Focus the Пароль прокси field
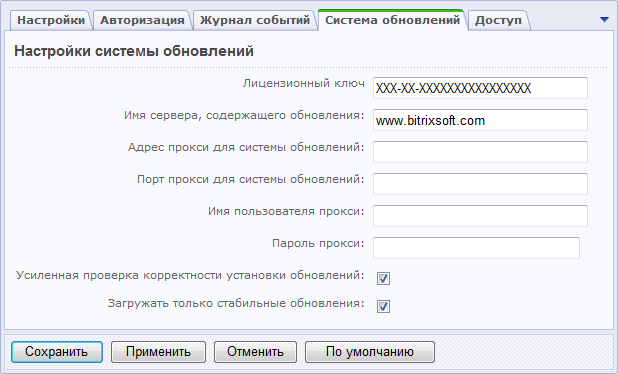Image resolution: width=618 pixels, height=374 pixels. (477, 248)
